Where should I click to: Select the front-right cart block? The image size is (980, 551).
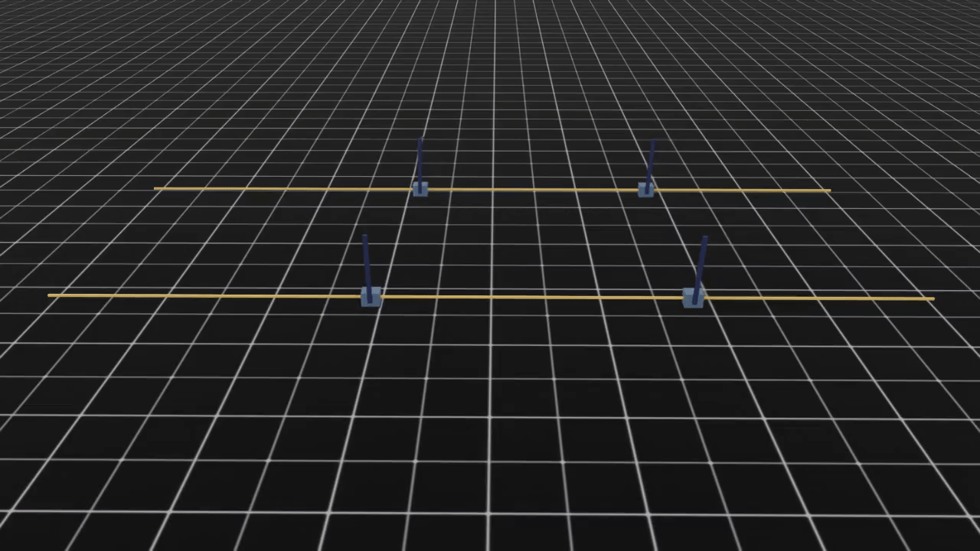[693, 298]
